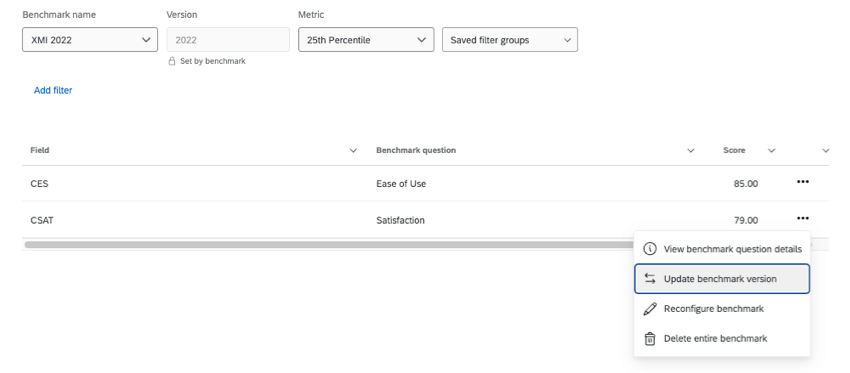Image resolution: width=850 pixels, height=373 pixels.
Task: Open the last column header chevron
Action: coord(826,151)
